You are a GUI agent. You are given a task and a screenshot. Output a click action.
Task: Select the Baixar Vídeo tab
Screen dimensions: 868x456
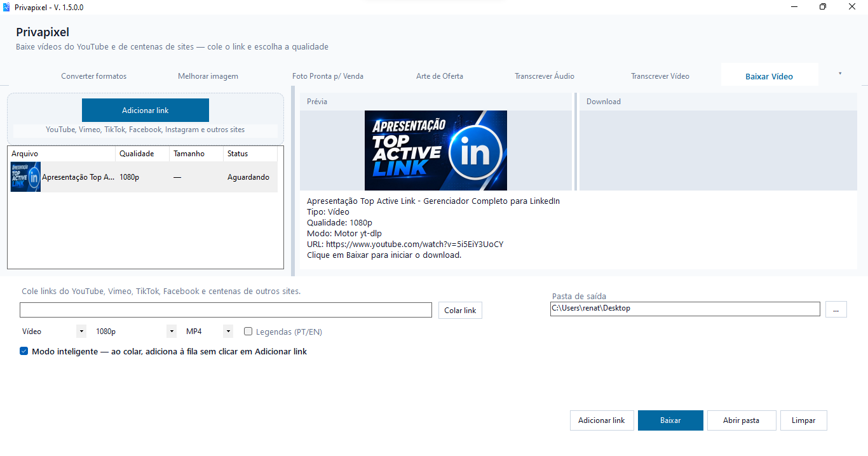(x=770, y=76)
